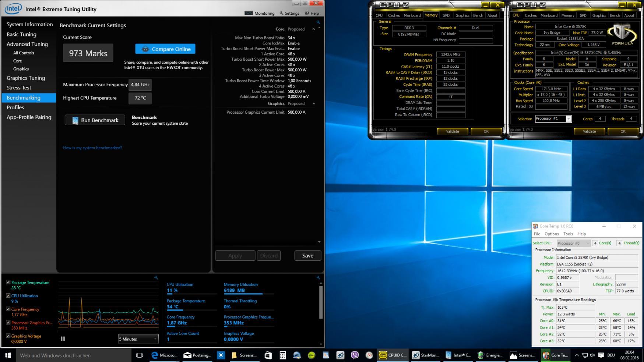
Task: Click the monitoring panel vertical scrollbar
Action: coord(321,302)
